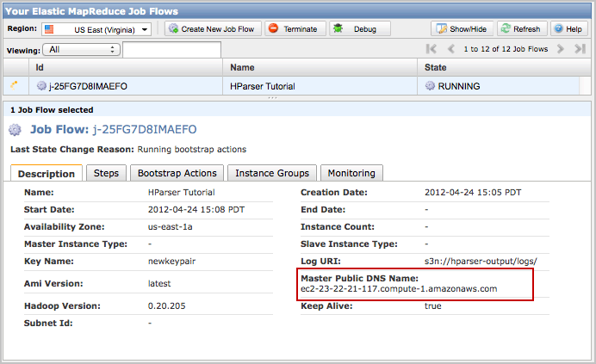
Task: Click the red Terminate stop icon
Action: [273, 28]
